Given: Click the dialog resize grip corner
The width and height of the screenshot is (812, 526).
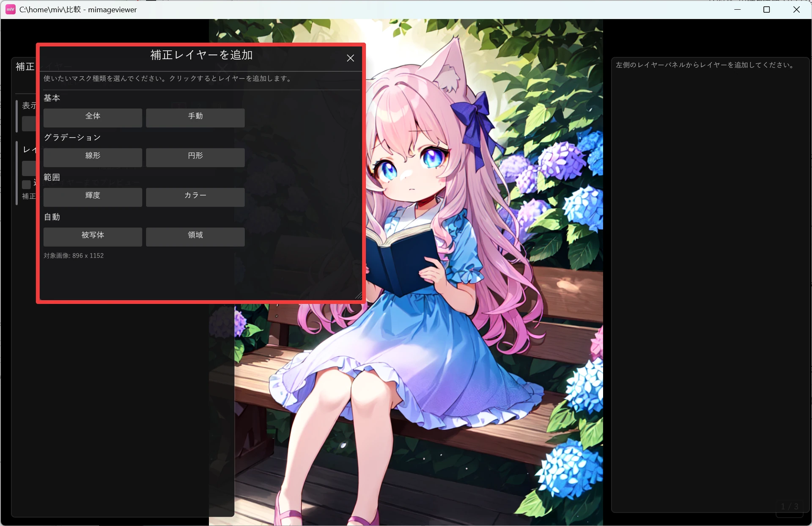Looking at the screenshot, I should click(359, 296).
